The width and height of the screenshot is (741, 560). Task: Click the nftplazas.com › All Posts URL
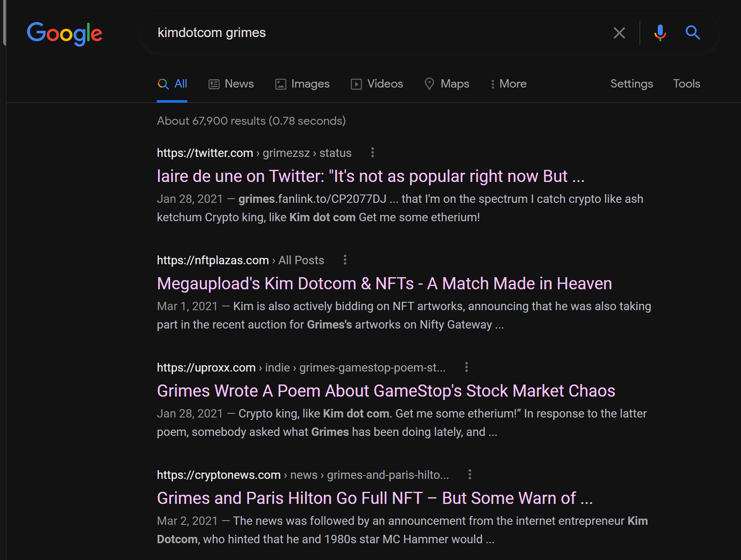point(240,260)
